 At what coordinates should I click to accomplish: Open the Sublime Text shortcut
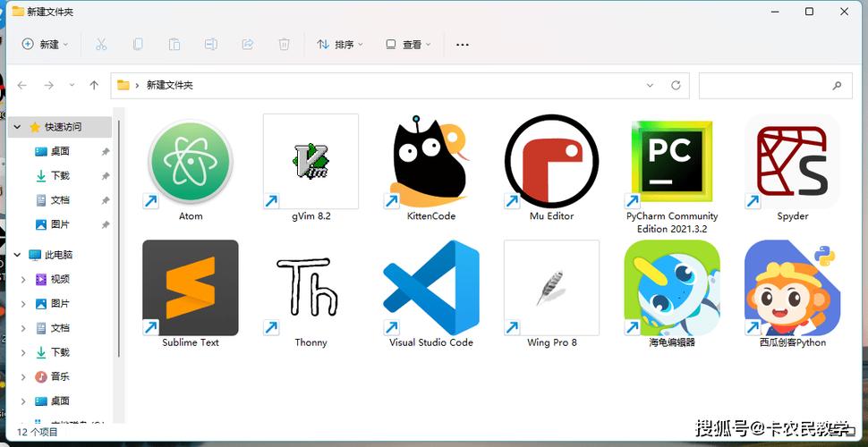point(191,288)
